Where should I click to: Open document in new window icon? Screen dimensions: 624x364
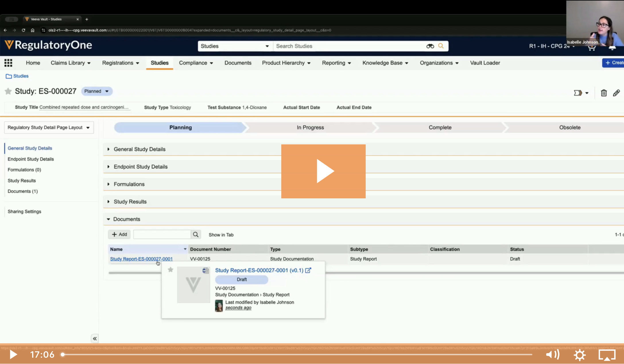[x=308, y=270]
